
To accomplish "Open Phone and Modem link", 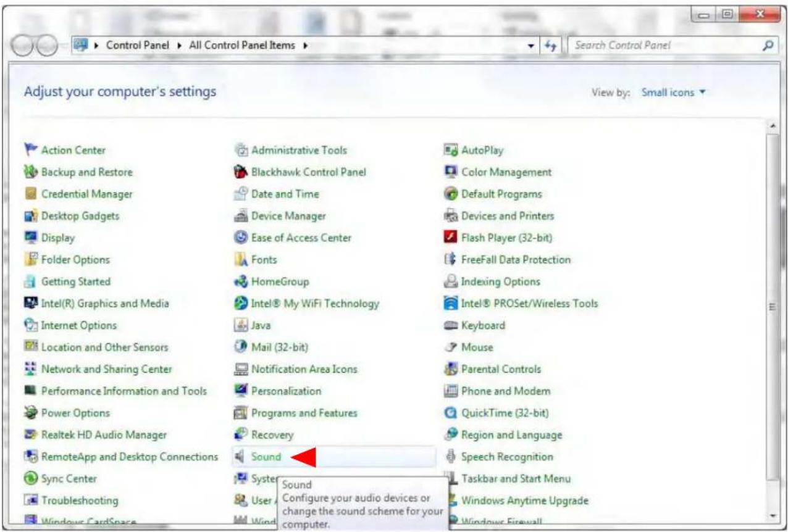I will pos(506,391).
